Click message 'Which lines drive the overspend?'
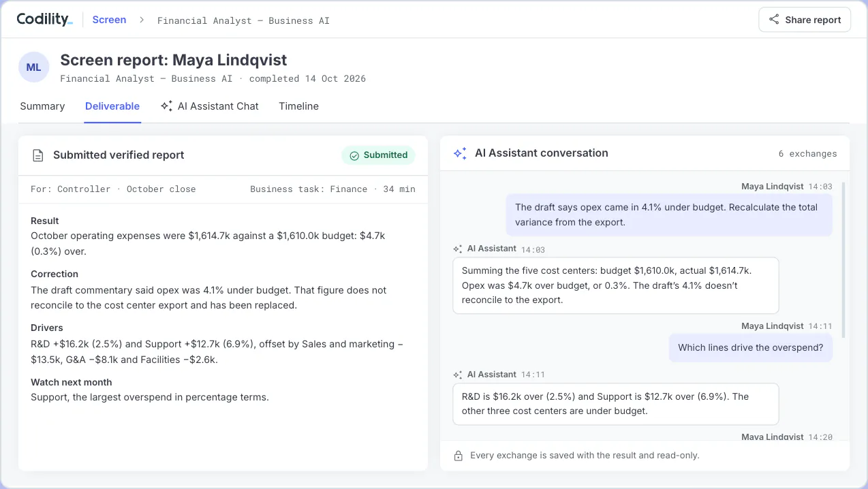This screenshot has height=489, width=868. pos(750,347)
